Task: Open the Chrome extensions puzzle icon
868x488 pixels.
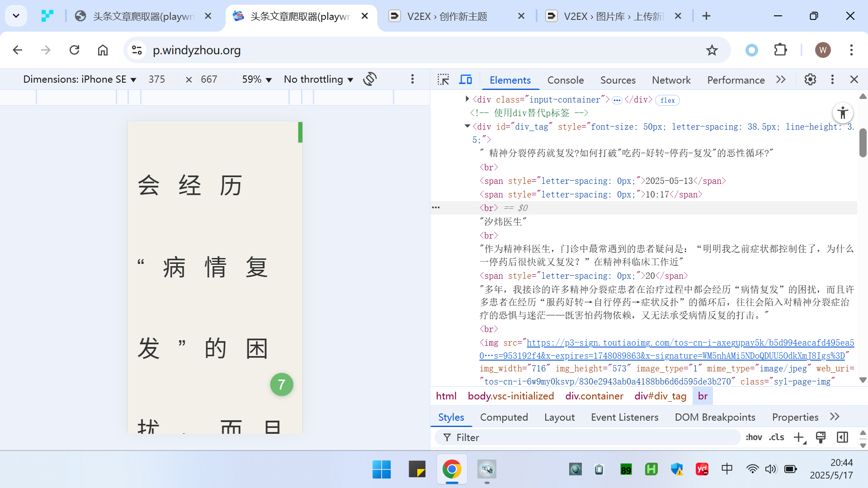Action: (780, 50)
